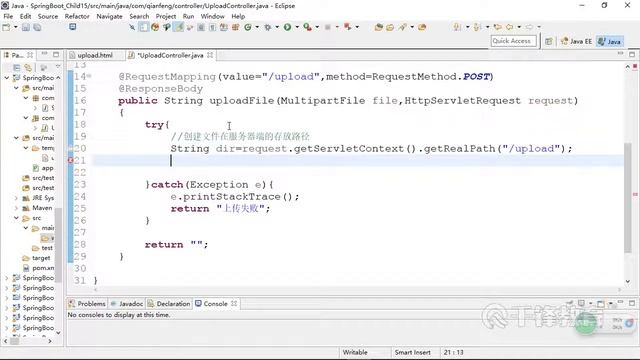The width and height of the screenshot is (640, 360).
Task: Click the Previous Annotation icon
Action: point(477,27)
